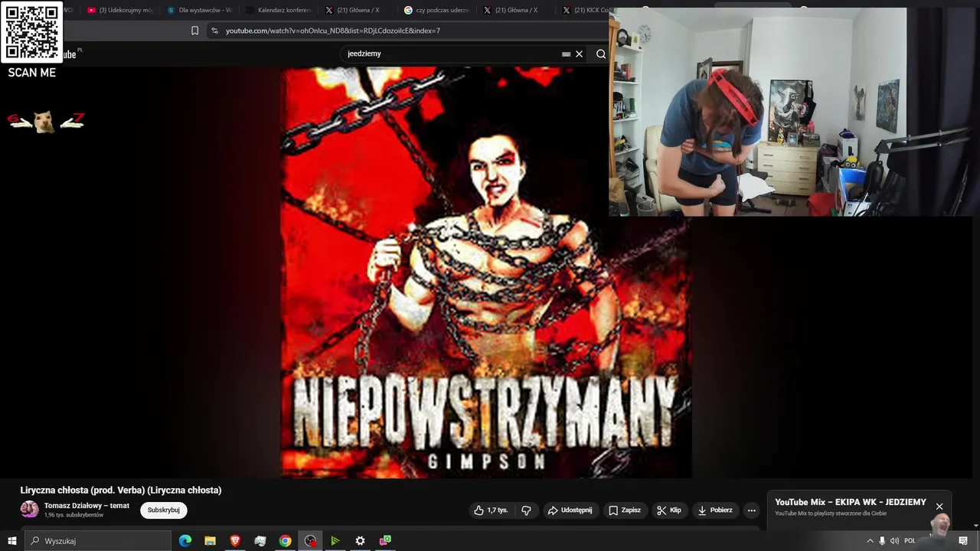Change input language POL indicator
The image size is (980, 551).
(x=910, y=541)
